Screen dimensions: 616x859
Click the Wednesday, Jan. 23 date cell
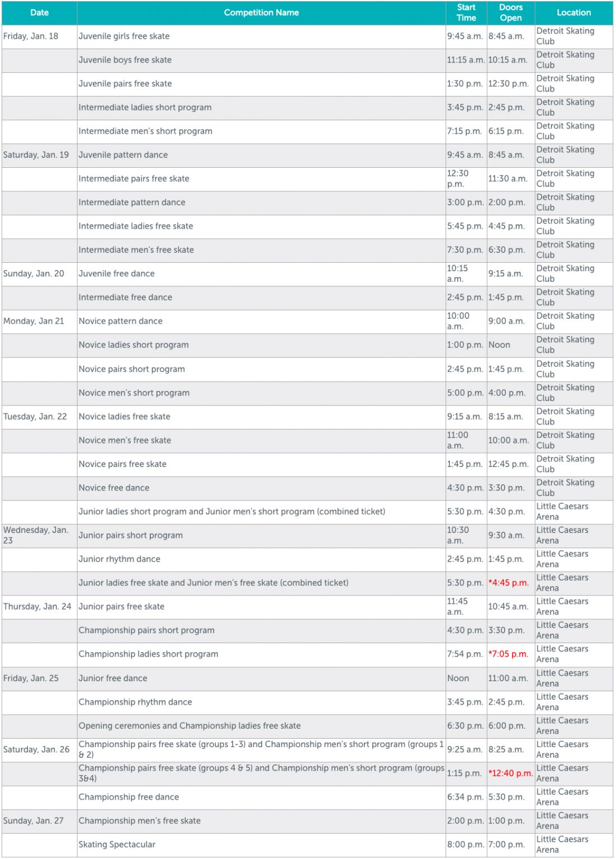coord(36,535)
